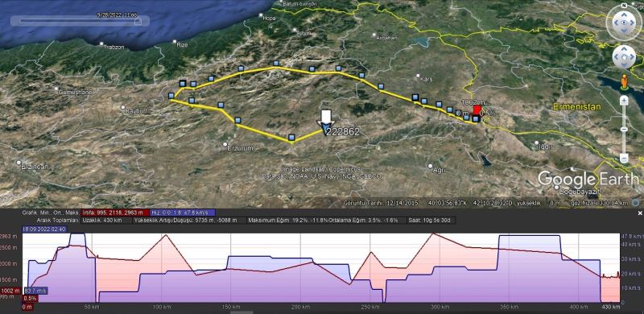This screenshot has width=644, height=314.
Task: Click the Trabzon city label
Action: [114, 47]
